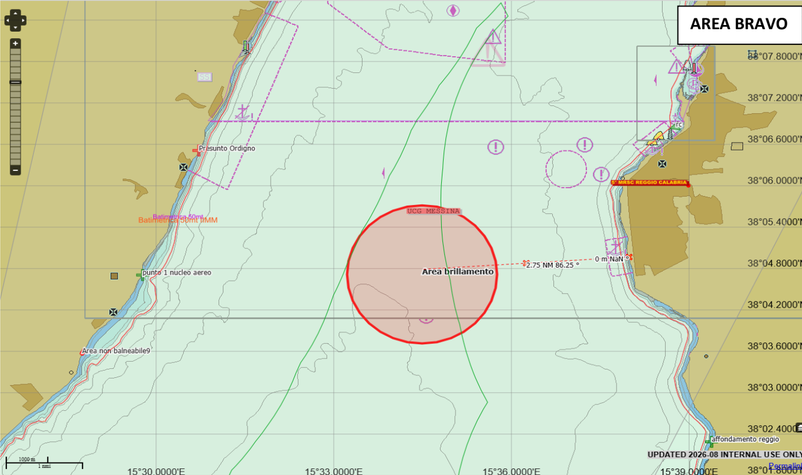Pan the map left with arrow control
Viewport: 802px width, 475px height.
[x=8, y=20]
